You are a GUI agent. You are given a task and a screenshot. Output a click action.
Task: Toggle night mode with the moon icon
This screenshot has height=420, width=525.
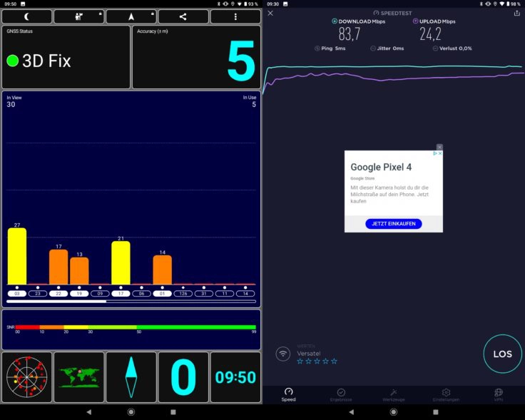pyautogui.click(x=27, y=16)
